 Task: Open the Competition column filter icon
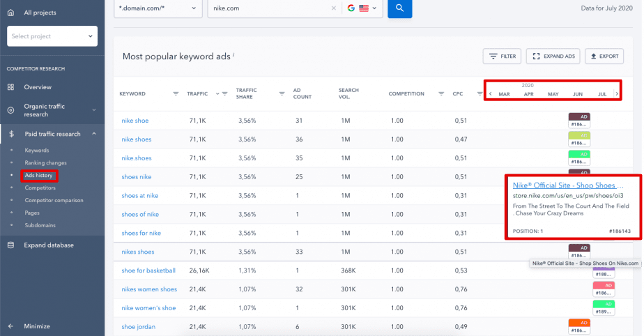point(441,93)
